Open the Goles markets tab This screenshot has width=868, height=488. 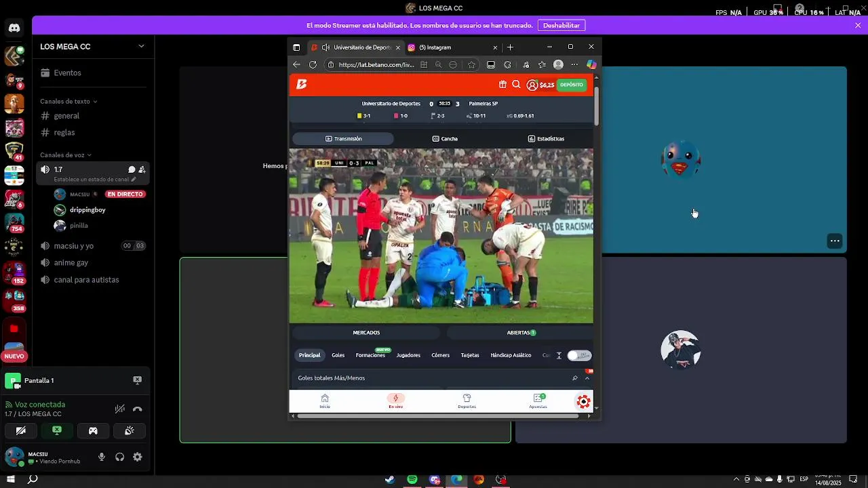[x=338, y=355]
